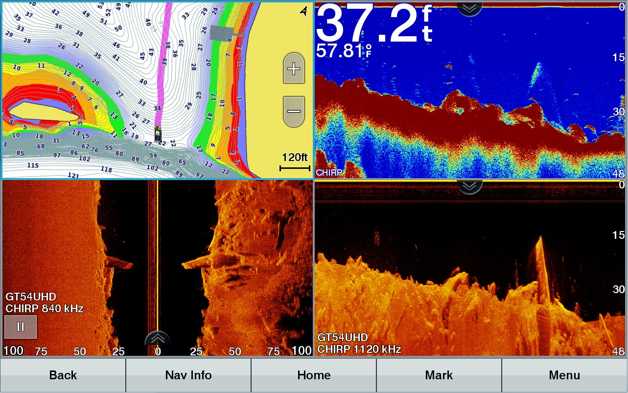
Task: Open Nav Info
Action: pyautogui.click(x=188, y=375)
